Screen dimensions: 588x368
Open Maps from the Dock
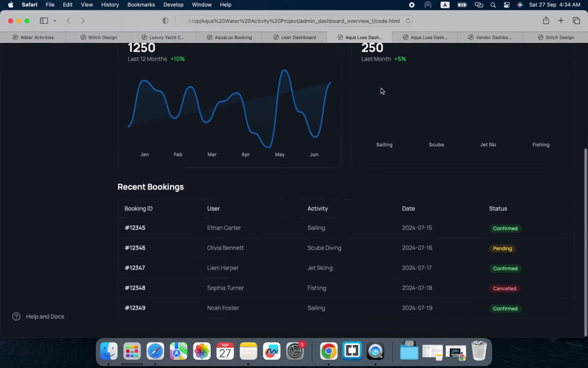click(179, 352)
